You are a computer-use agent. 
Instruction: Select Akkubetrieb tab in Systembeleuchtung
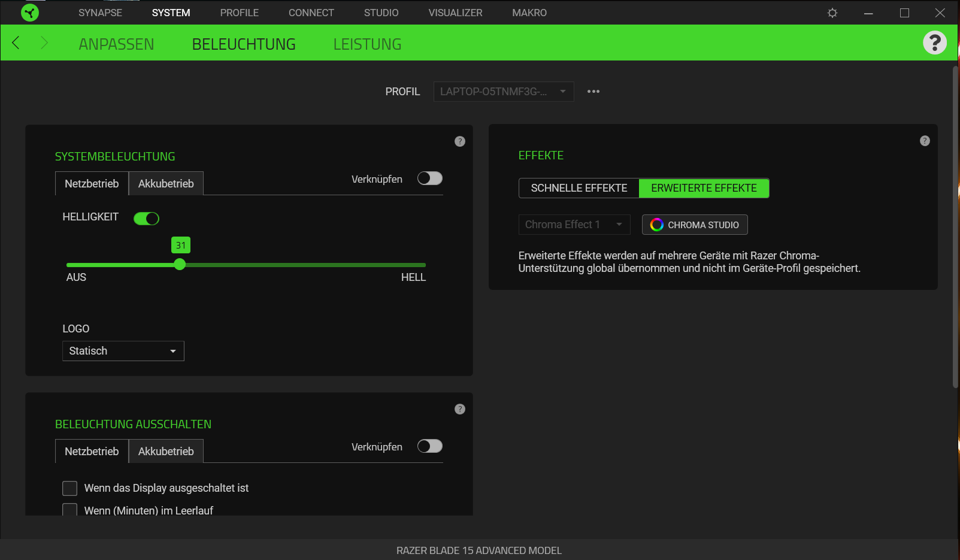(x=166, y=183)
